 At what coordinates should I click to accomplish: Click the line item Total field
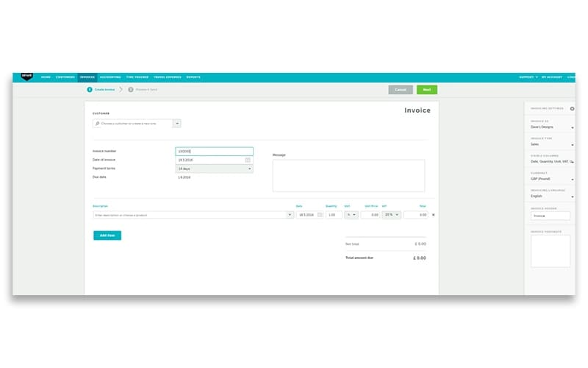416,215
